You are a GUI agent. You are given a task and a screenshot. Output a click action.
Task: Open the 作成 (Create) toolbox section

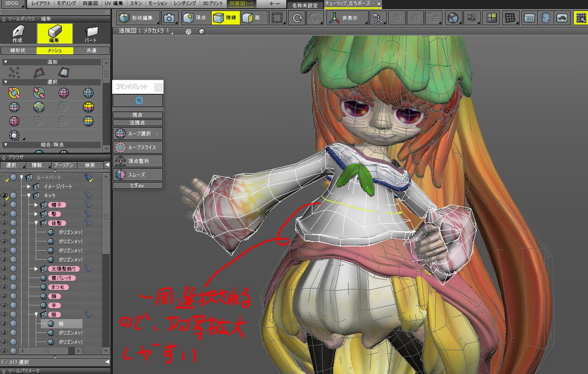point(17,34)
